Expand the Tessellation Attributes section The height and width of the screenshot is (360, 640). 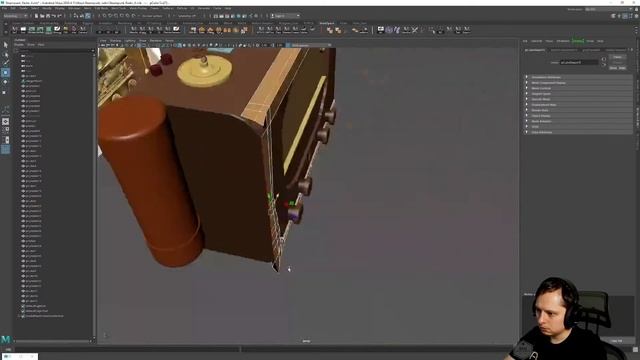[578, 77]
